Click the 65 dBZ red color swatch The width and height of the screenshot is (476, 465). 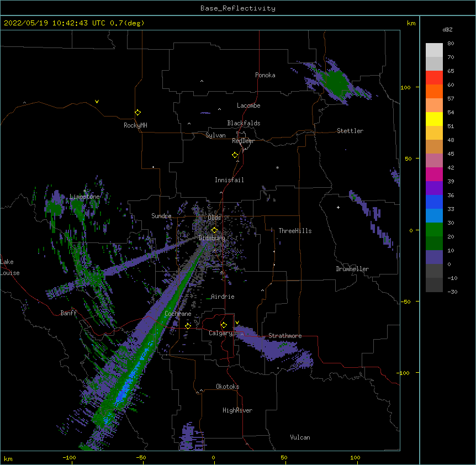tap(434, 78)
